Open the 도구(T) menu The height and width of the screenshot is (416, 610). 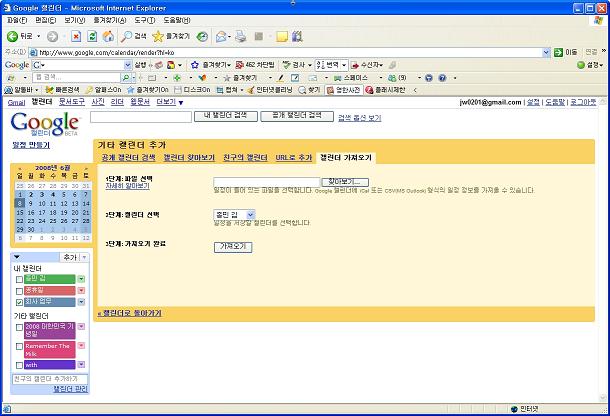click(x=144, y=20)
